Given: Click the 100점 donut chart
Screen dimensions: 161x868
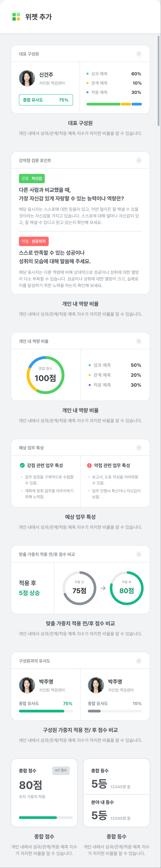Looking at the screenshot, I should pyautogui.click(x=45, y=375).
